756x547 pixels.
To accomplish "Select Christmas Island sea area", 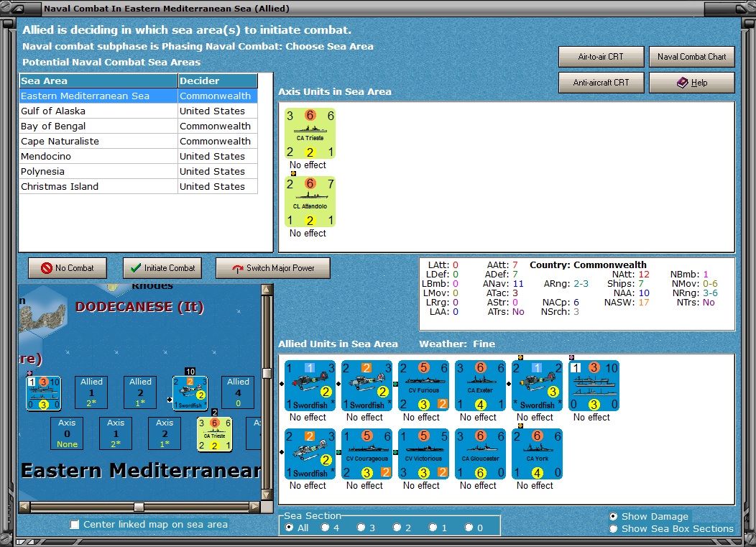I will tap(139, 187).
